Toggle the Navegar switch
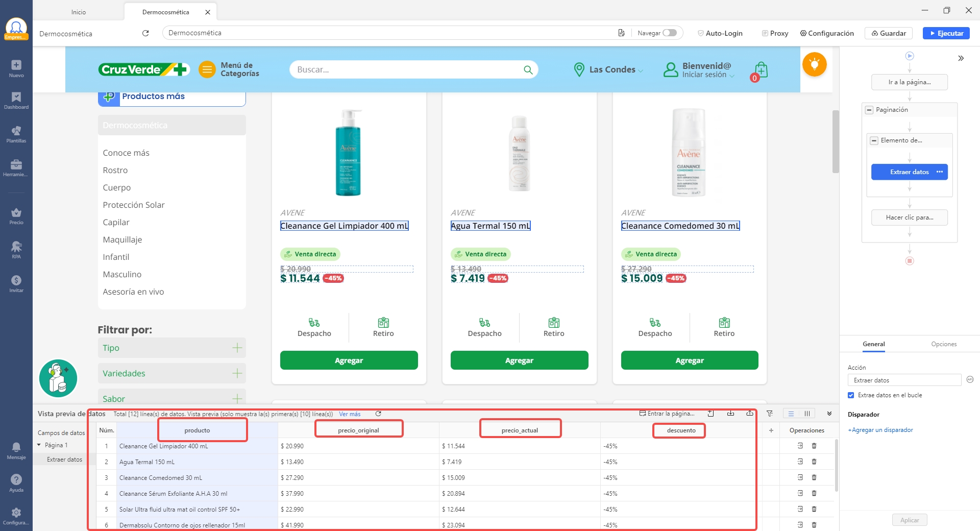This screenshot has width=980, height=531. (x=670, y=33)
